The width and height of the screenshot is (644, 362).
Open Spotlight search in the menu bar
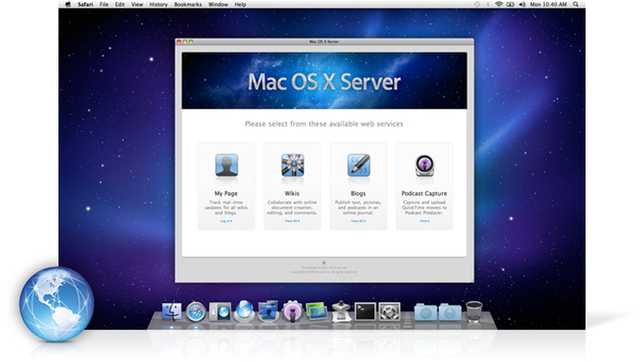(575, 4)
